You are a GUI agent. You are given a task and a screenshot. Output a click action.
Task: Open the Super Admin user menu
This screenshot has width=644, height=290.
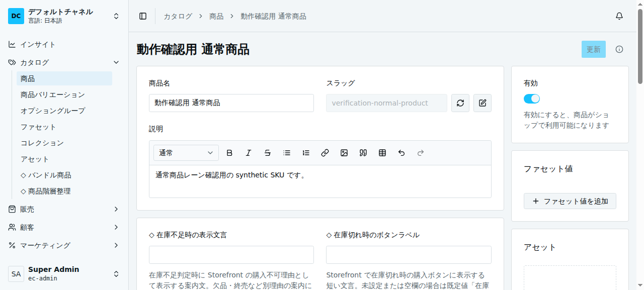[64, 274]
